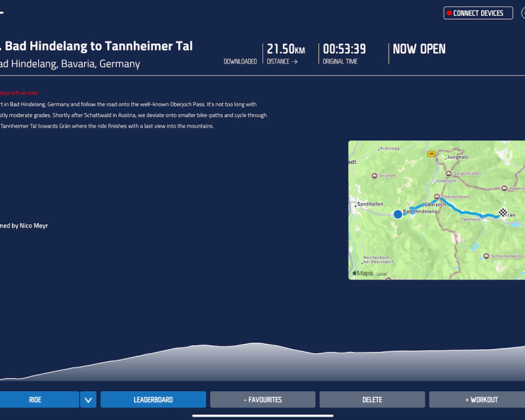This screenshot has width=525, height=420.
Task: Add a Workout to this route
Action: click(x=477, y=400)
